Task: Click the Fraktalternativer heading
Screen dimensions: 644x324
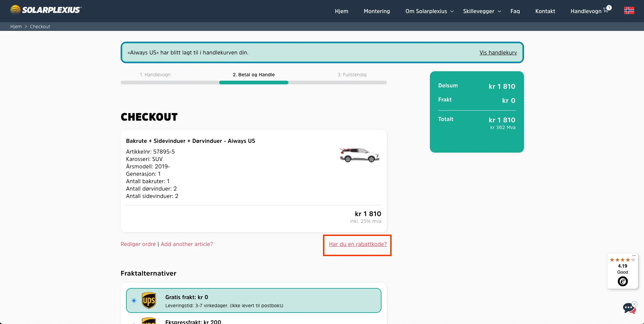Action: coord(149,273)
